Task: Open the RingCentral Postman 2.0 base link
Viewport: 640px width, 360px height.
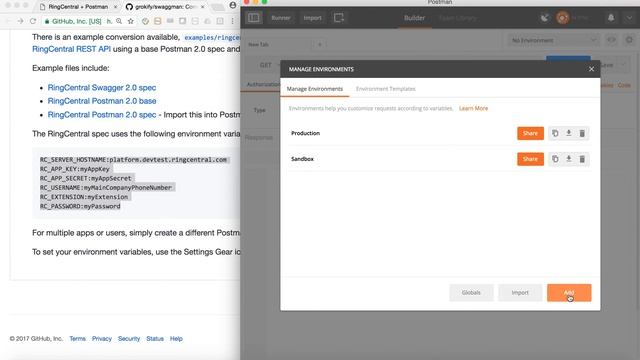Action: coord(102,101)
